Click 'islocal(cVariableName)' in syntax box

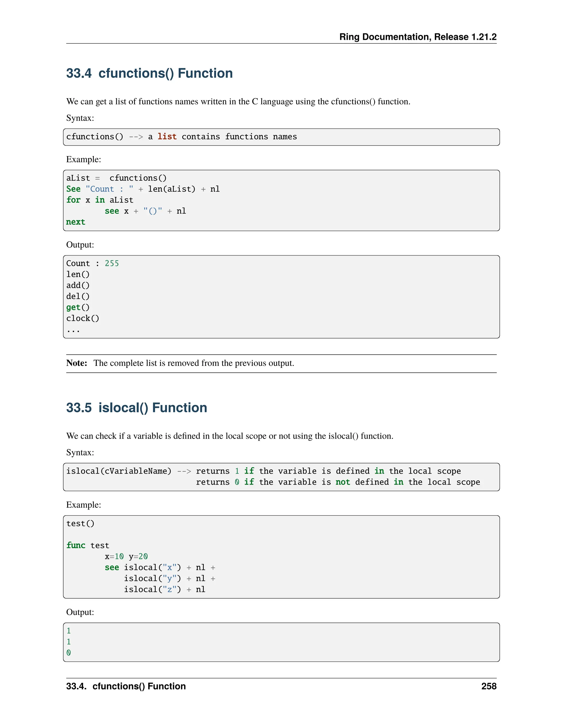[x=118, y=471]
